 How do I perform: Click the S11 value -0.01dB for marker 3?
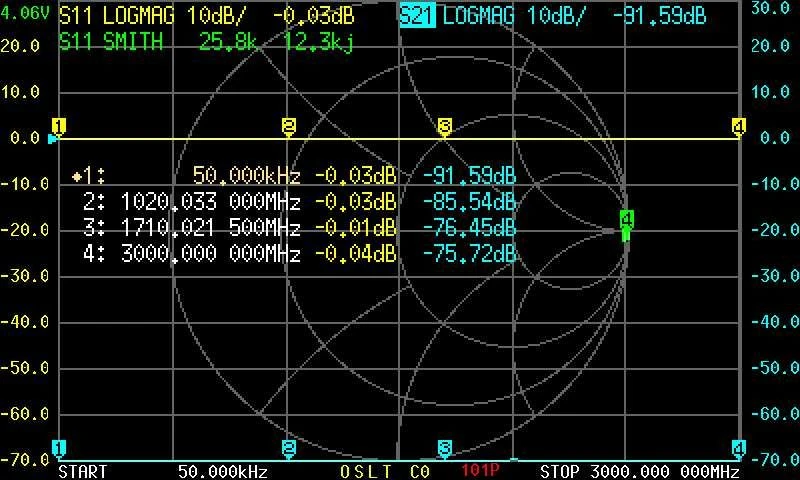[x=356, y=228]
